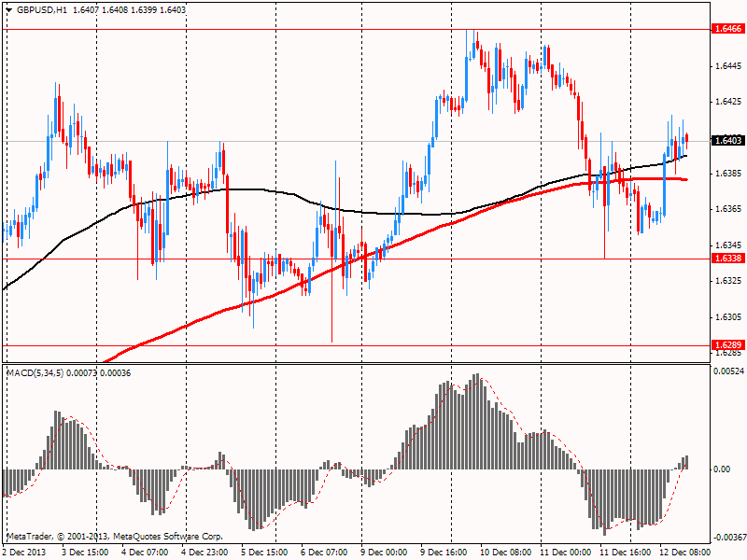Click the 5 Dec 15:00 time axis label
Screen dimensions: 747x560
264,553
